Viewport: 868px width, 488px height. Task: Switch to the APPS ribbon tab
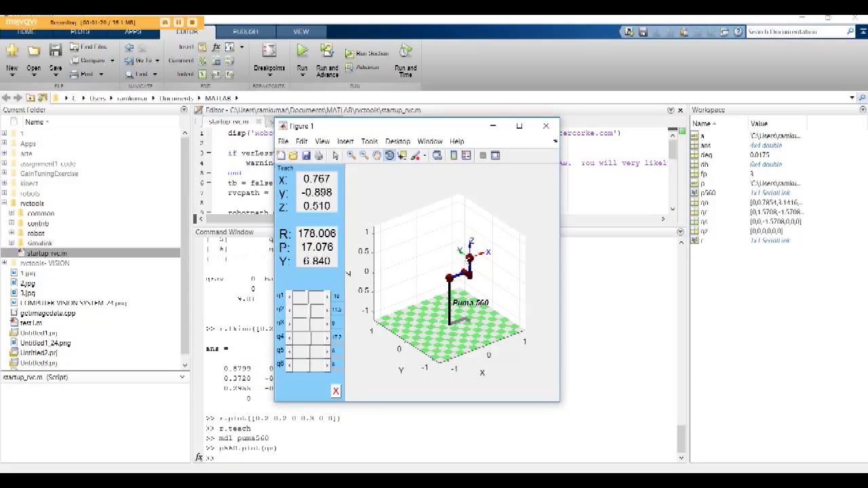click(133, 32)
